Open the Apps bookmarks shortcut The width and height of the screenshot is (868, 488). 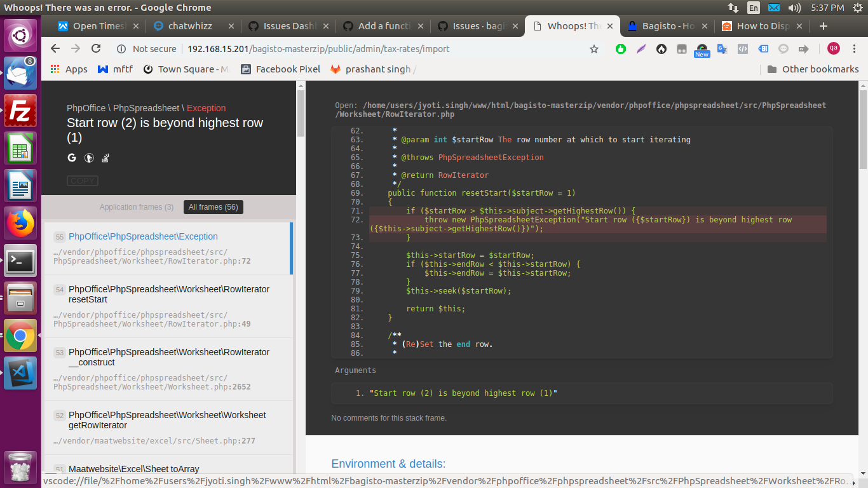tap(69, 69)
